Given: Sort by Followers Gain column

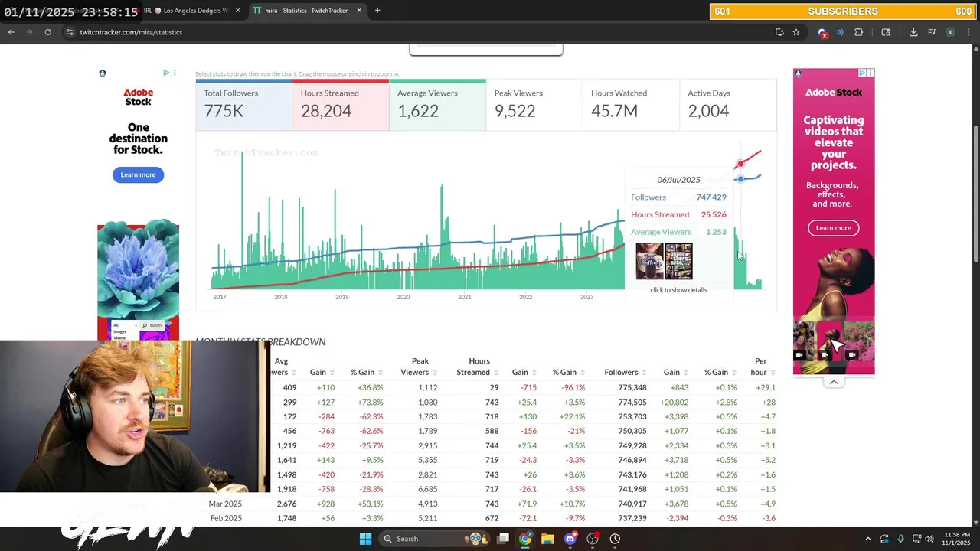Looking at the screenshot, I should click(x=675, y=372).
